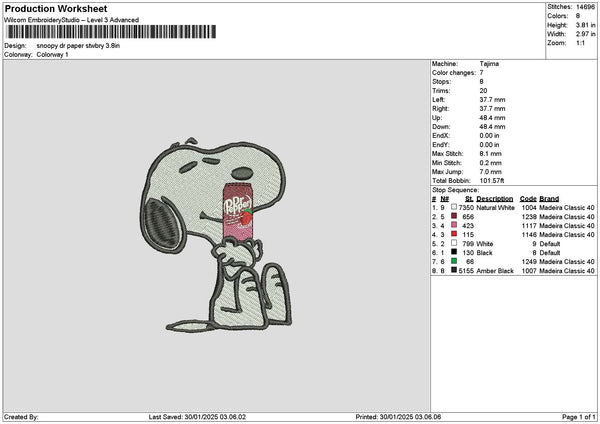Click the St. column header
Viewport: 600px width, 424px height.
(470, 199)
